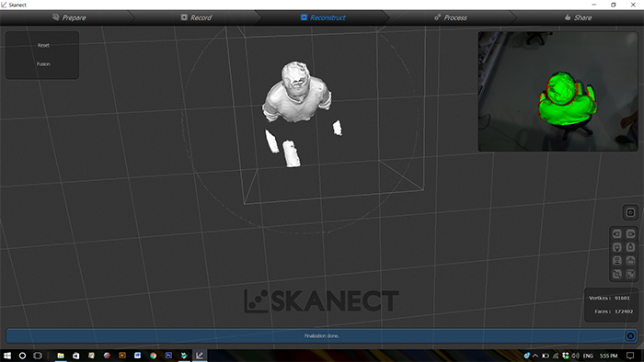The height and width of the screenshot is (362, 644).
Task: Click the live camera preview thumbnail
Action: tap(558, 92)
